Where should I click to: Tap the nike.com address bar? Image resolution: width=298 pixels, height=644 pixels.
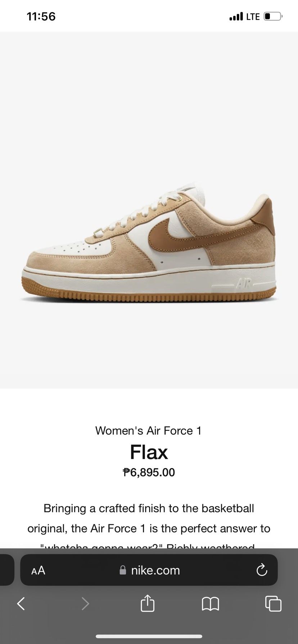pos(149,570)
